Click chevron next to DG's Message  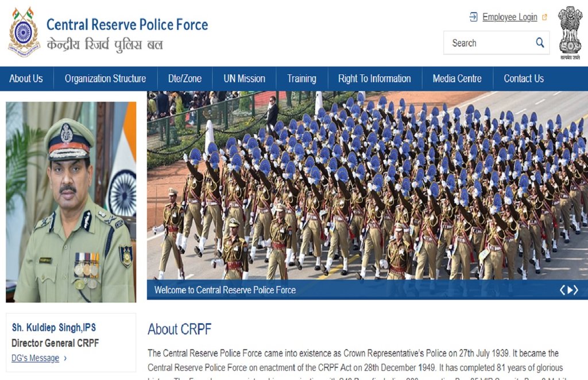pyautogui.click(x=65, y=358)
